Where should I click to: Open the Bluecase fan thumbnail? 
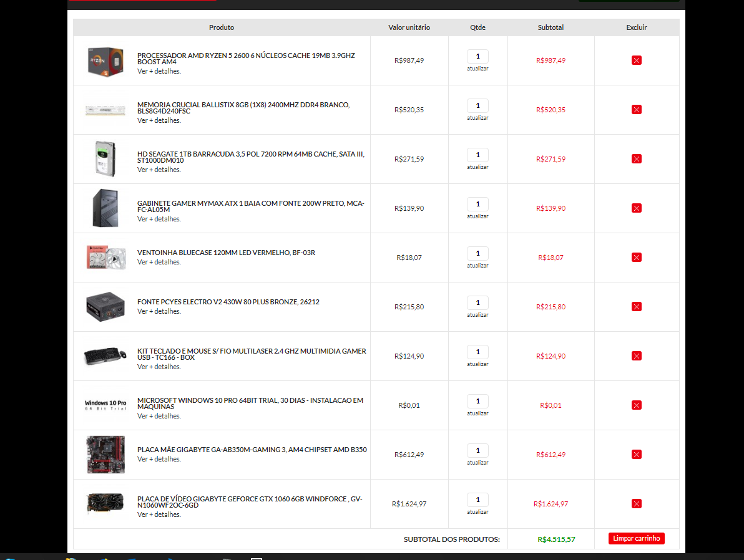tap(106, 258)
